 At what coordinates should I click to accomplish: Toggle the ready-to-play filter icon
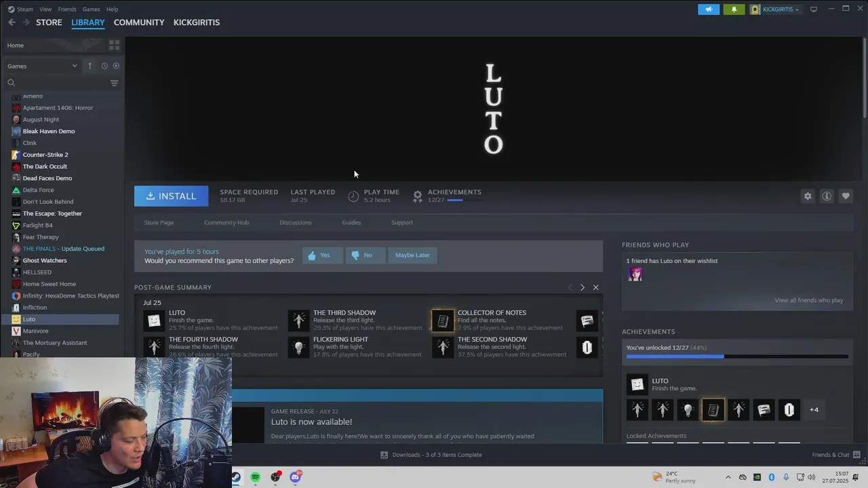point(116,66)
